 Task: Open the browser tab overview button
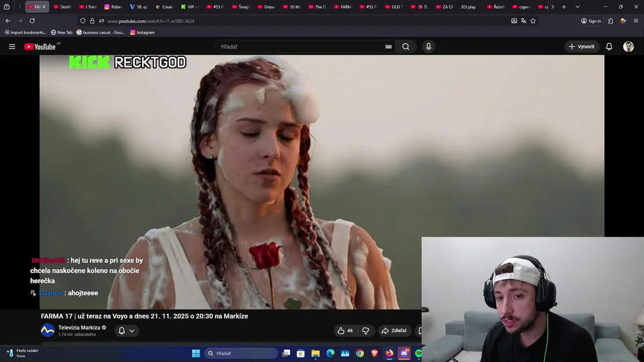[7, 7]
